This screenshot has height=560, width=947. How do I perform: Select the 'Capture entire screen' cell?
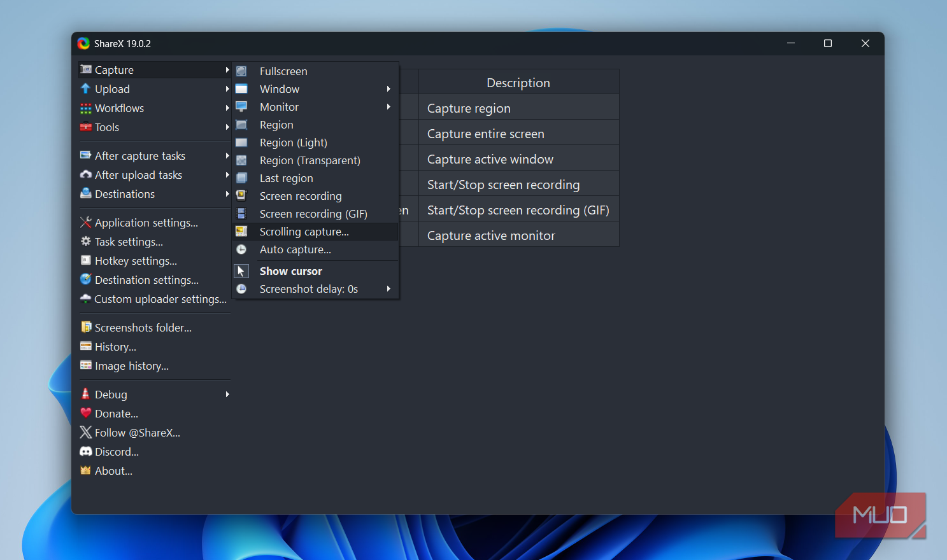tap(518, 133)
